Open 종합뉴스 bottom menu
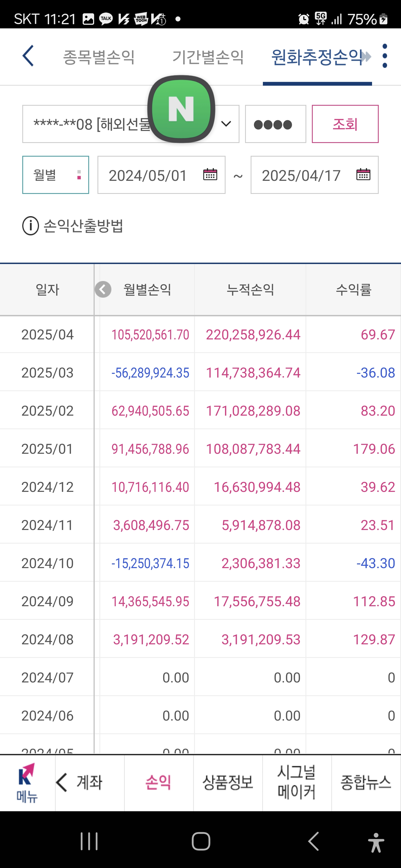The width and height of the screenshot is (401, 868). 366,782
